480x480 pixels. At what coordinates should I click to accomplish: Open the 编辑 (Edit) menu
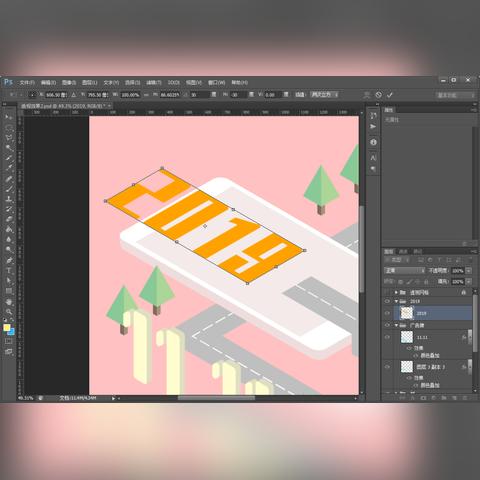pos(48,82)
